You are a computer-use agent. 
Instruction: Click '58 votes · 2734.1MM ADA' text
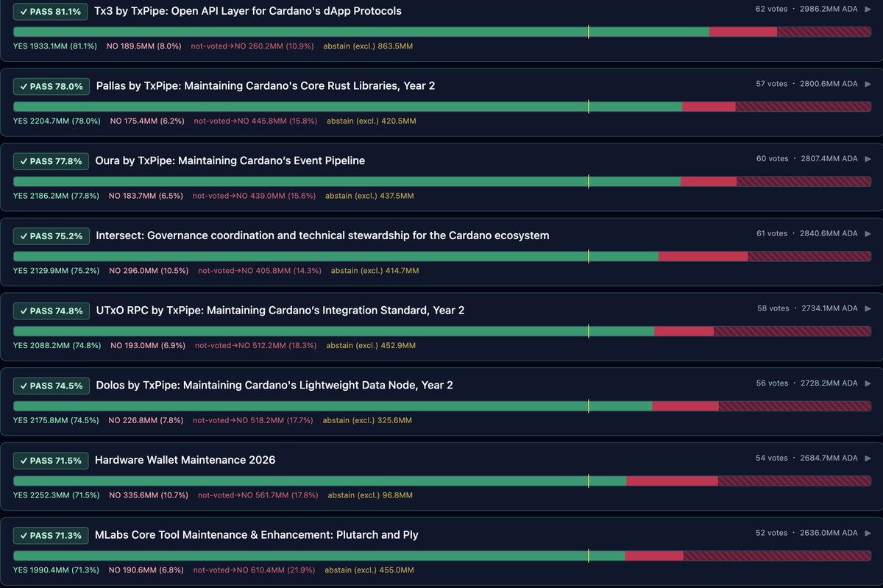coord(807,308)
